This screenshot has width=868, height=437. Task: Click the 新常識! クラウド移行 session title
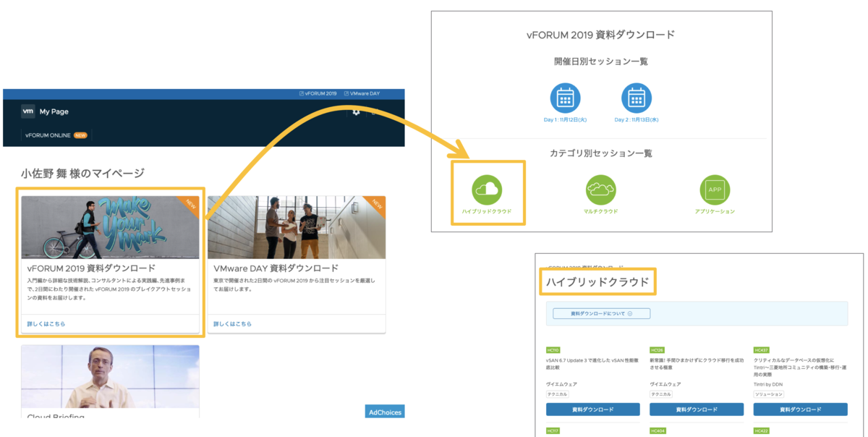click(x=697, y=363)
